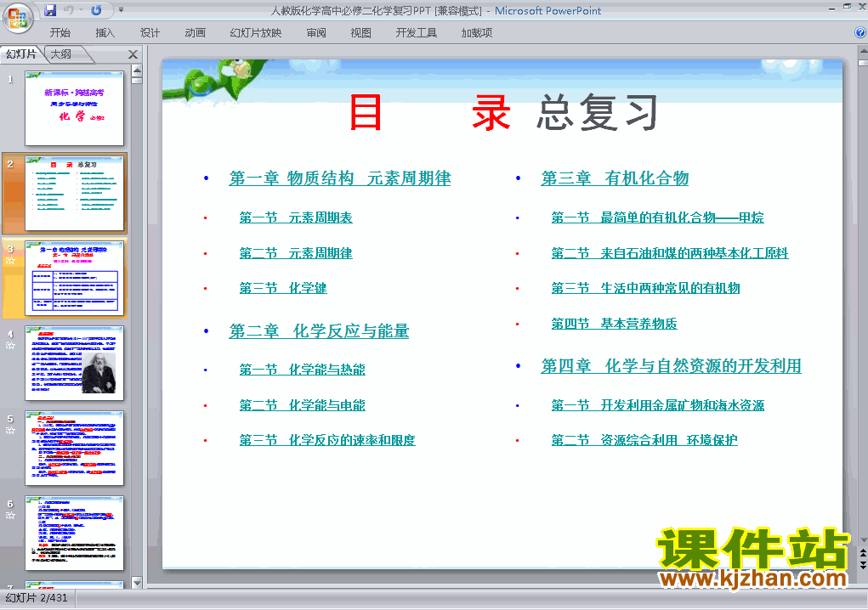This screenshot has height=610, width=868.
Task: Open the Quick Access Toolbar customize dropdown
Action: [x=121, y=10]
